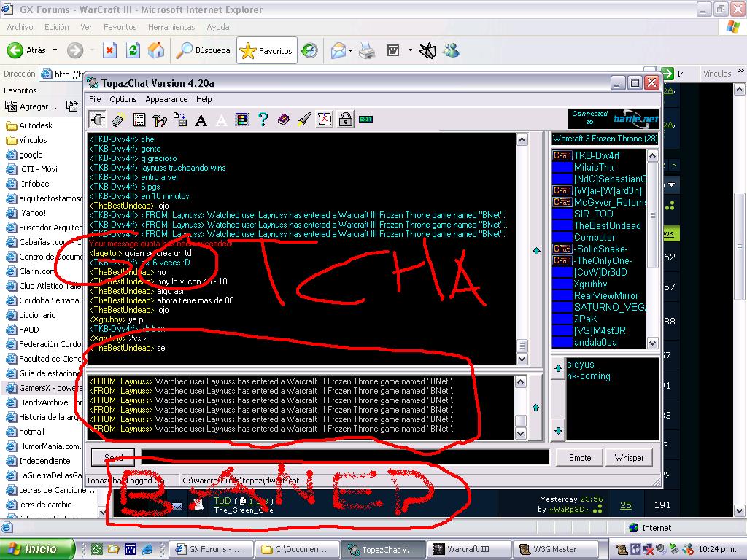Screen dimensions: 747x560
Task: Open the Ayuda menu in Internet Explorer
Action: [217, 27]
